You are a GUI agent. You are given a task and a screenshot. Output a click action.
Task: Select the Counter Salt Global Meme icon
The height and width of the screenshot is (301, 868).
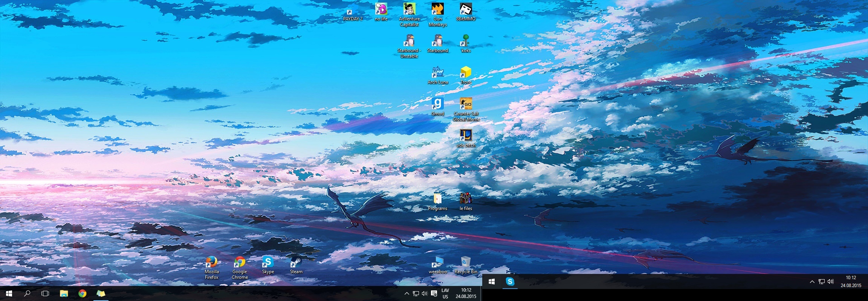point(466,104)
